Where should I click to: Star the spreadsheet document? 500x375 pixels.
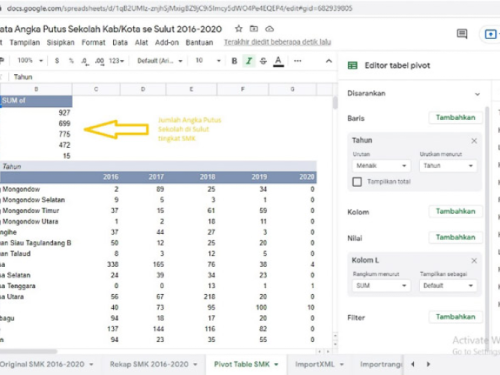pos(238,29)
